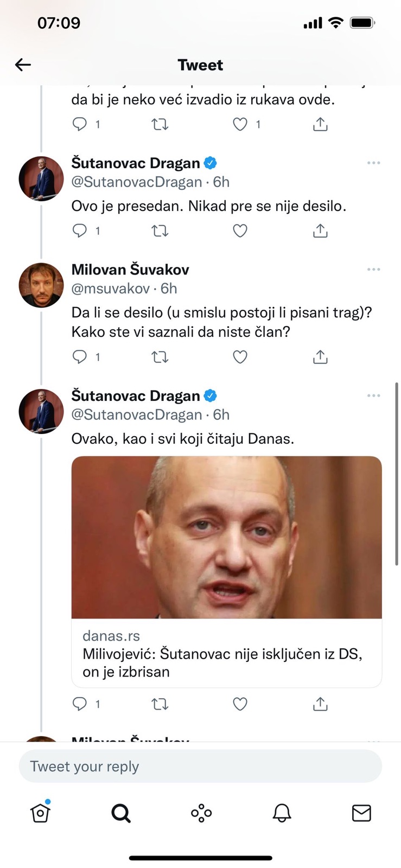Open the Home tab in bottom bar
This screenshot has height=868, width=401.
point(40,812)
